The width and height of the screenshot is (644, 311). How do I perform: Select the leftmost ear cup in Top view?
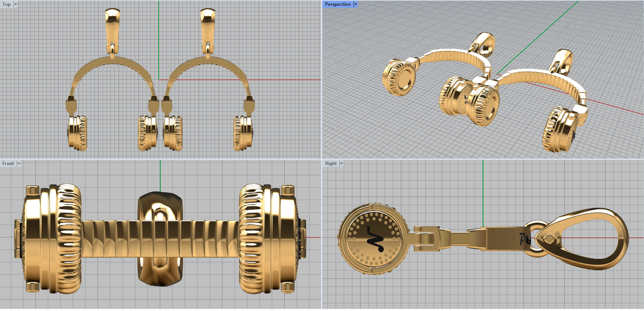pyautogui.click(x=77, y=133)
